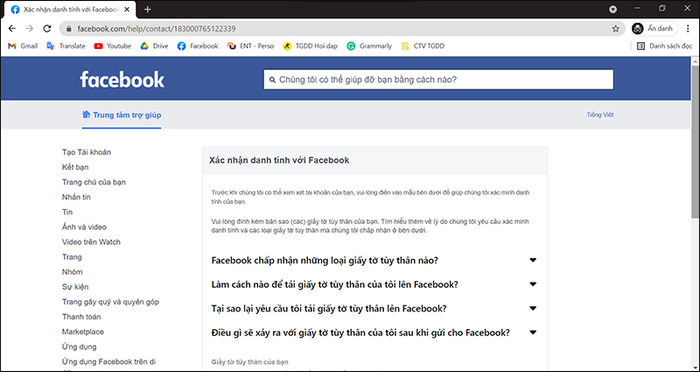The width and height of the screenshot is (700, 372).
Task: Bookmark this page with the star icon
Action: click(616, 29)
